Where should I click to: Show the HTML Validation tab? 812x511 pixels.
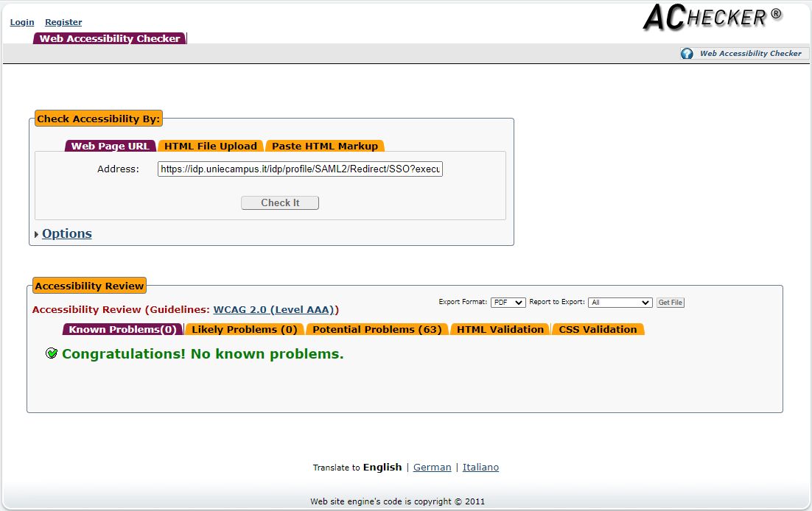click(x=500, y=329)
